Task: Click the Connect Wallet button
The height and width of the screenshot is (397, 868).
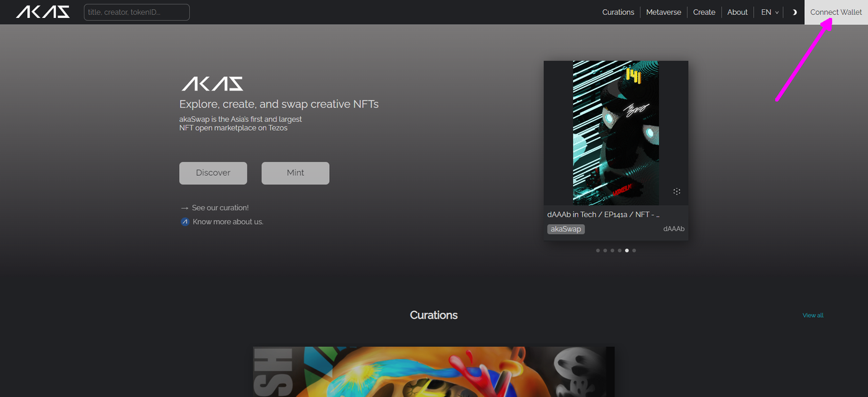Action: coord(836,12)
